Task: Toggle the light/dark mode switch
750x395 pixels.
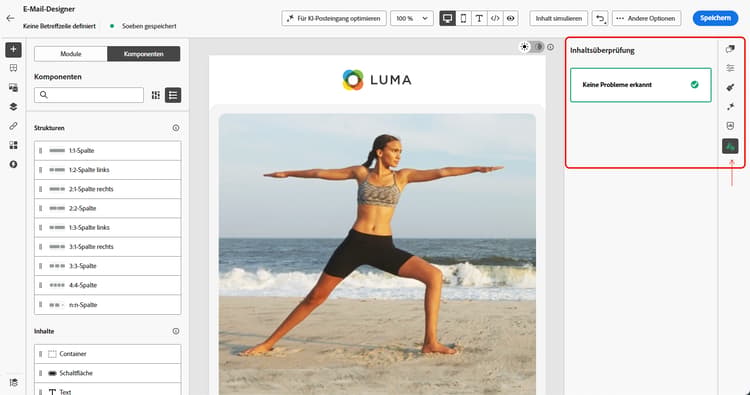Action: [532, 47]
